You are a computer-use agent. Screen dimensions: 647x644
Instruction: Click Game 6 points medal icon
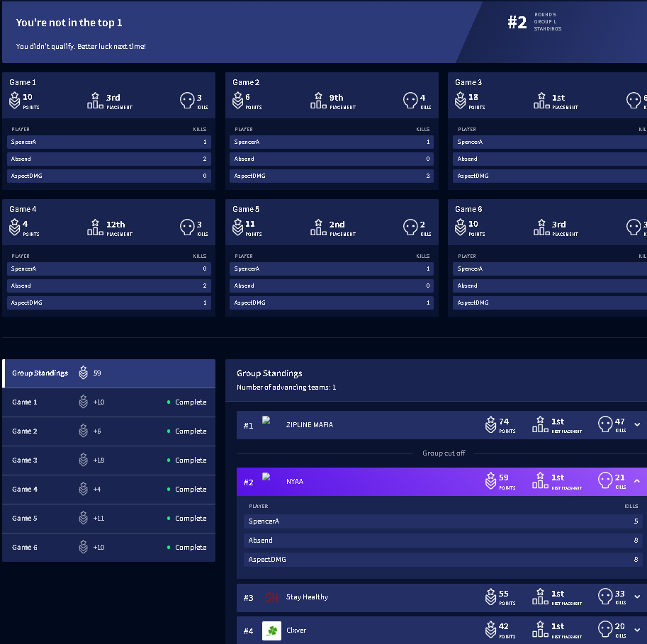(x=461, y=227)
